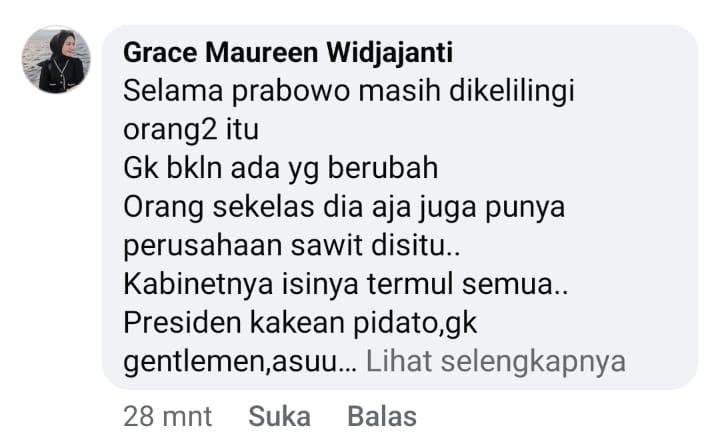720x437 pixels.
Task: Click the line "perusahaan sawit disitu.."
Action: (292, 246)
